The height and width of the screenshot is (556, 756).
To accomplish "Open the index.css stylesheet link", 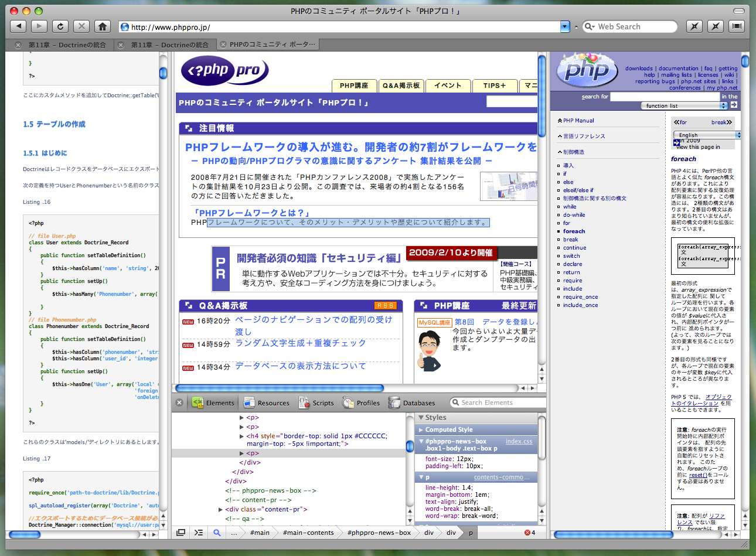I will point(519,441).
